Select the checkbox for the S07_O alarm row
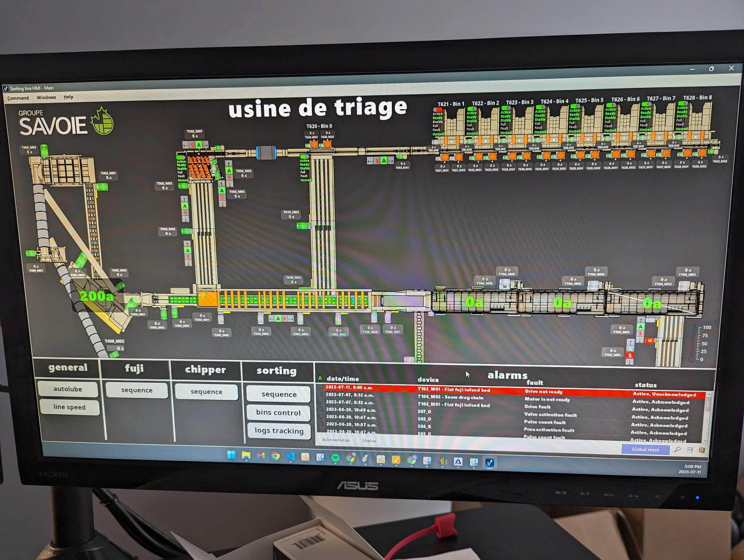This screenshot has height=560, width=744. tap(321, 409)
